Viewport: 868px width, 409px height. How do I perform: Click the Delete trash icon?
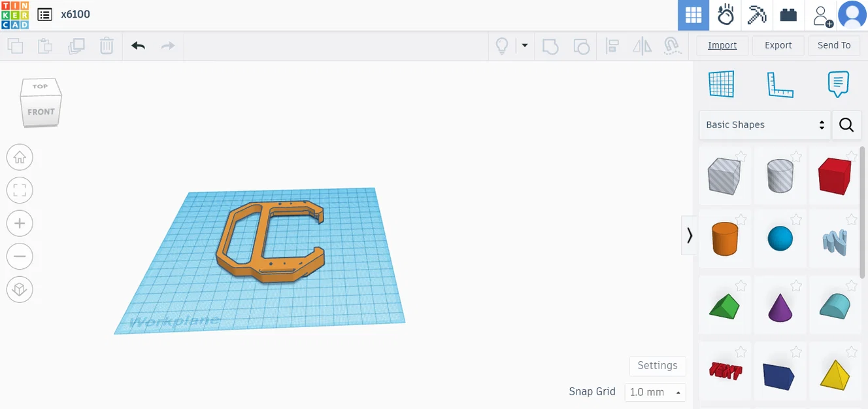[107, 46]
